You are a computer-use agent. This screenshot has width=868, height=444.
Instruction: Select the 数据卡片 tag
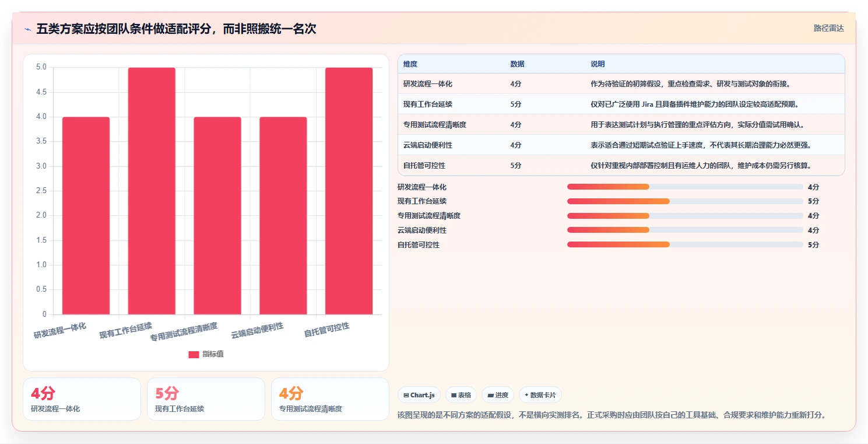tap(540, 395)
